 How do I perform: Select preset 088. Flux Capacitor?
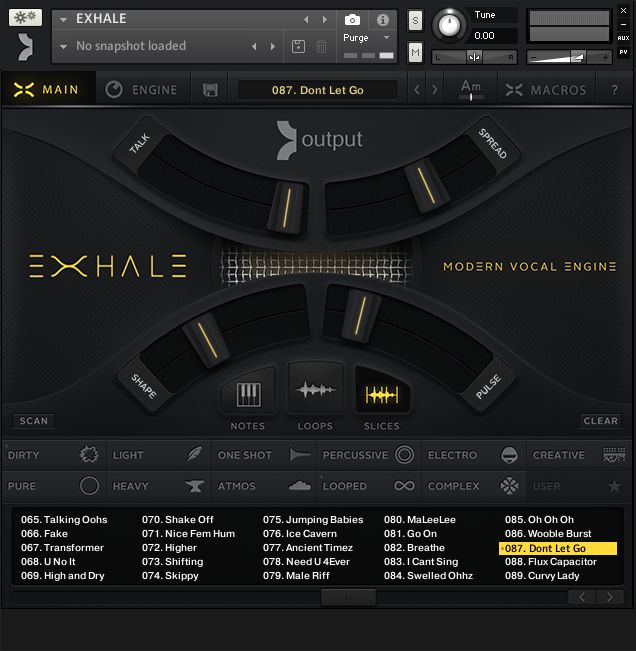(x=550, y=562)
